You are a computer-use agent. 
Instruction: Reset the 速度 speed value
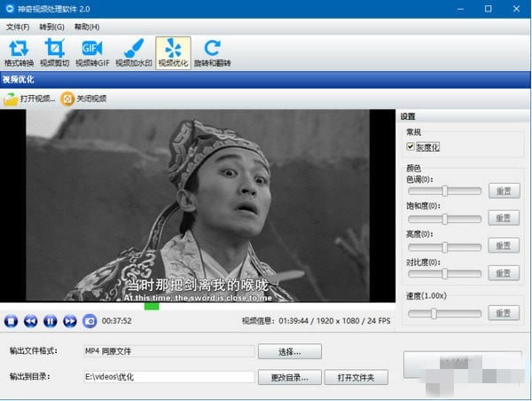(x=504, y=312)
